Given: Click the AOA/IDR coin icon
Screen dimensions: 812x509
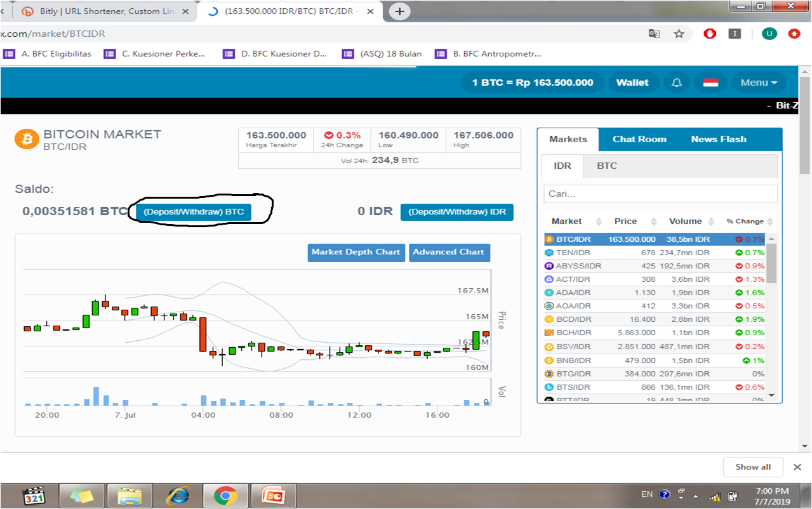Looking at the screenshot, I should click(x=549, y=306).
